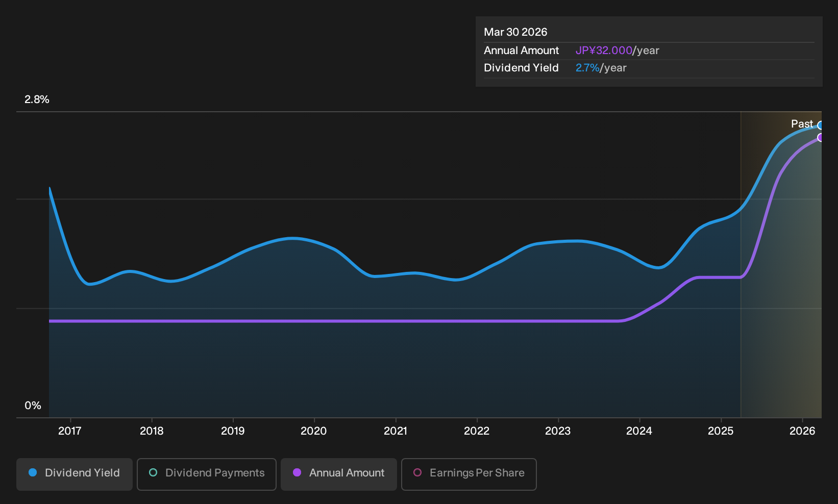The height and width of the screenshot is (504, 838).
Task: Select the blue yield endpoint marker
Action: tap(820, 125)
